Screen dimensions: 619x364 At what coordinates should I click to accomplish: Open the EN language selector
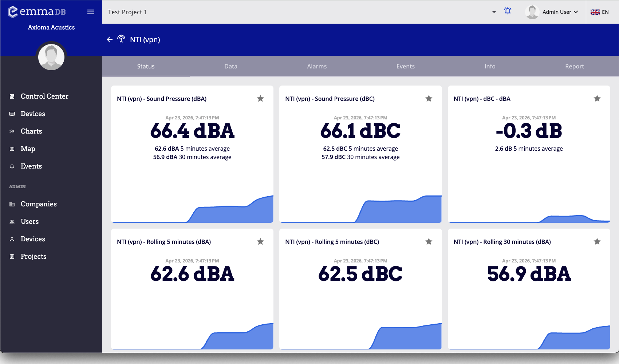pyautogui.click(x=600, y=12)
